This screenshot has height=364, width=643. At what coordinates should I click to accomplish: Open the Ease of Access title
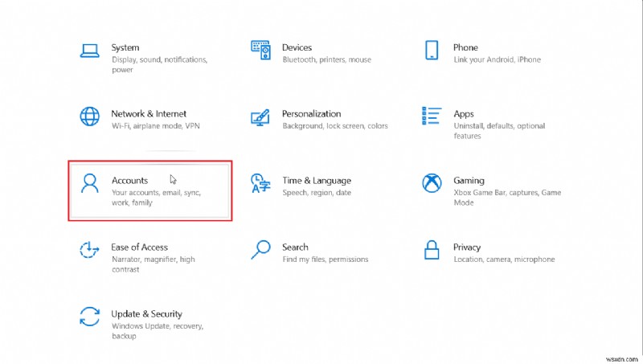tap(139, 247)
